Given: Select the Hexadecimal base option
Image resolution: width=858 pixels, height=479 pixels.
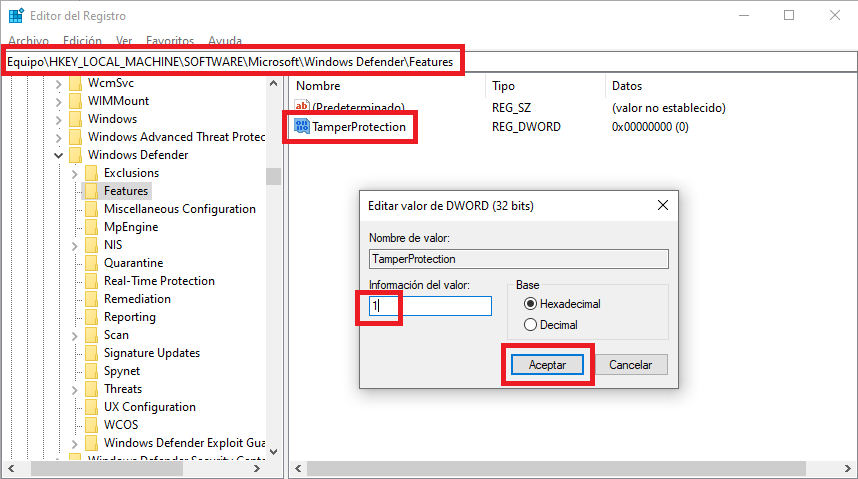Looking at the screenshot, I should pyautogui.click(x=530, y=304).
